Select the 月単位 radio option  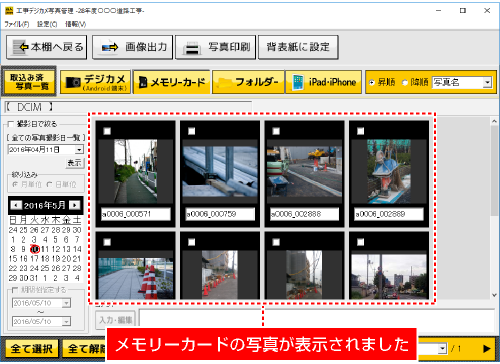click(x=15, y=184)
